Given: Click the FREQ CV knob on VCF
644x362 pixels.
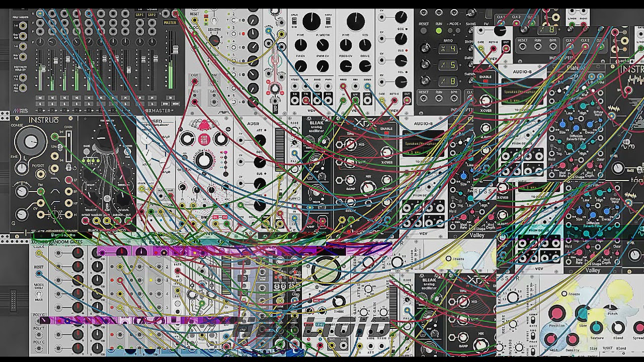Looking at the screenshot, I should (346, 66).
